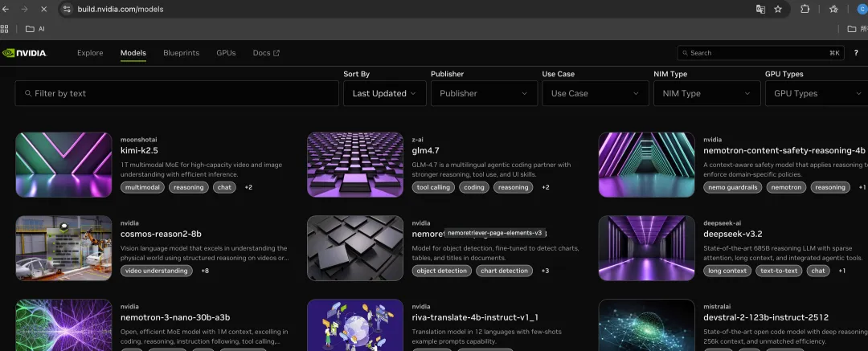Expand the Use Case dropdown
The image size is (868, 351).
pyautogui.click(x=595, y=93)
